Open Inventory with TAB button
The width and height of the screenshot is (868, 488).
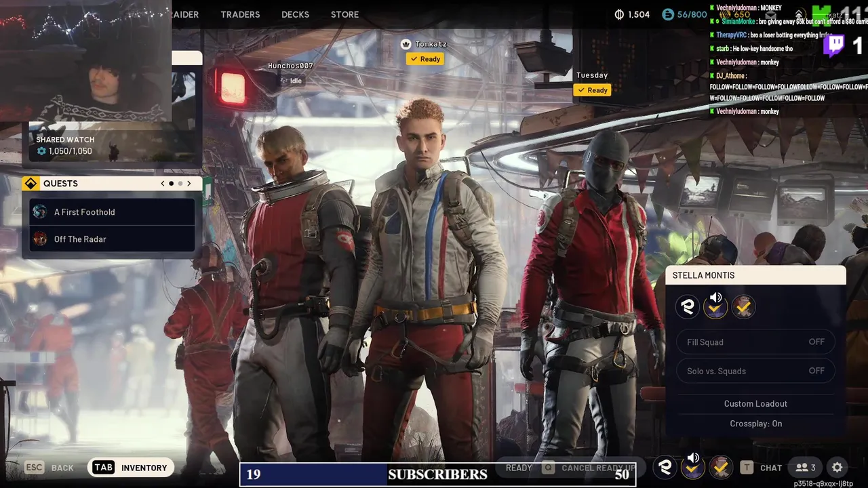point(131,468)
